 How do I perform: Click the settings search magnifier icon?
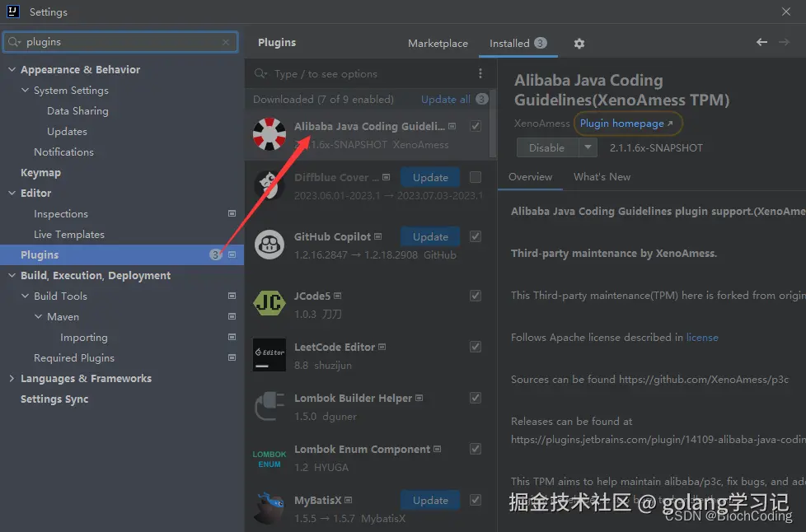pyautogui.click(x=14, y=42)
